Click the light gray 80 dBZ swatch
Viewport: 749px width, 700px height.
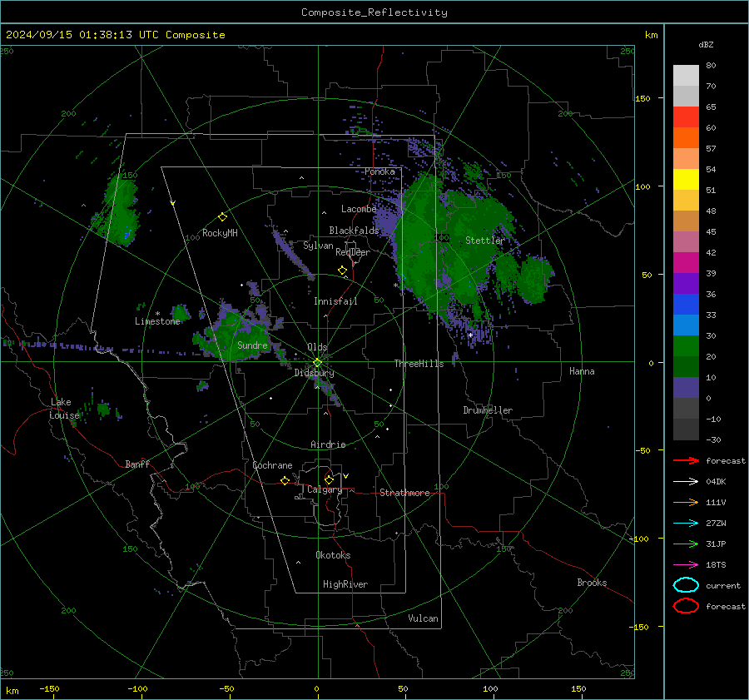[x=686, y=75]
